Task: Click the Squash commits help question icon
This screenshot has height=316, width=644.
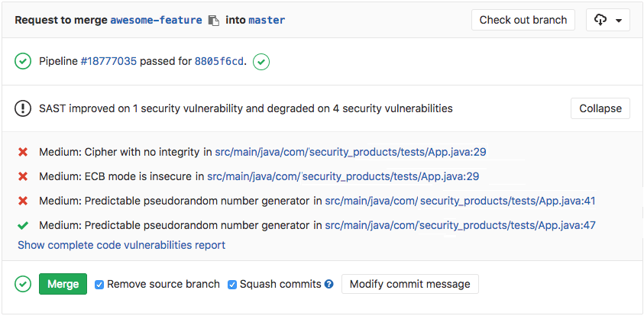Action: [x=329, y=284]
